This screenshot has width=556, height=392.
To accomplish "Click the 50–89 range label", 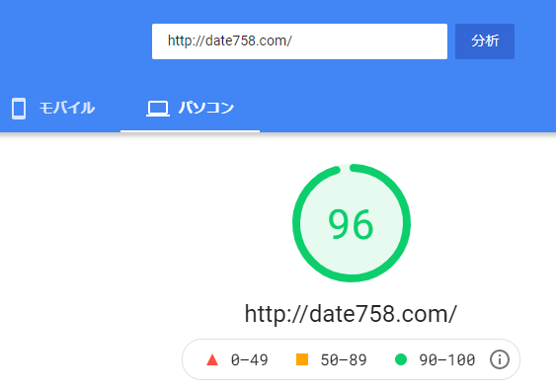I will tap(344, 360).
